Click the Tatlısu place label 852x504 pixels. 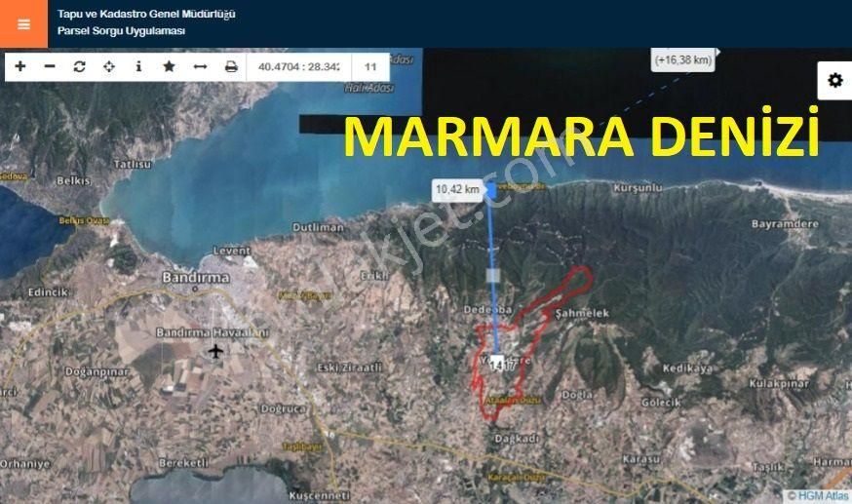[x=132, y=164]
